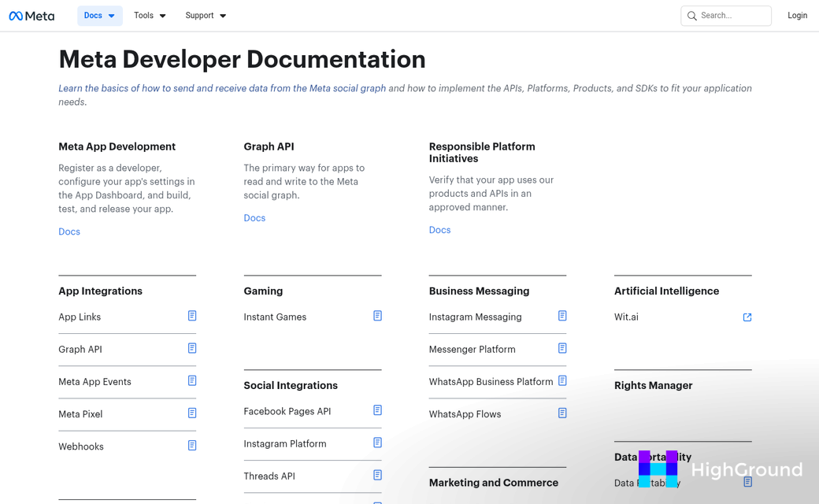819x504 pixels.
Task: Open the Webhooks entry
Action: (81, 447)
